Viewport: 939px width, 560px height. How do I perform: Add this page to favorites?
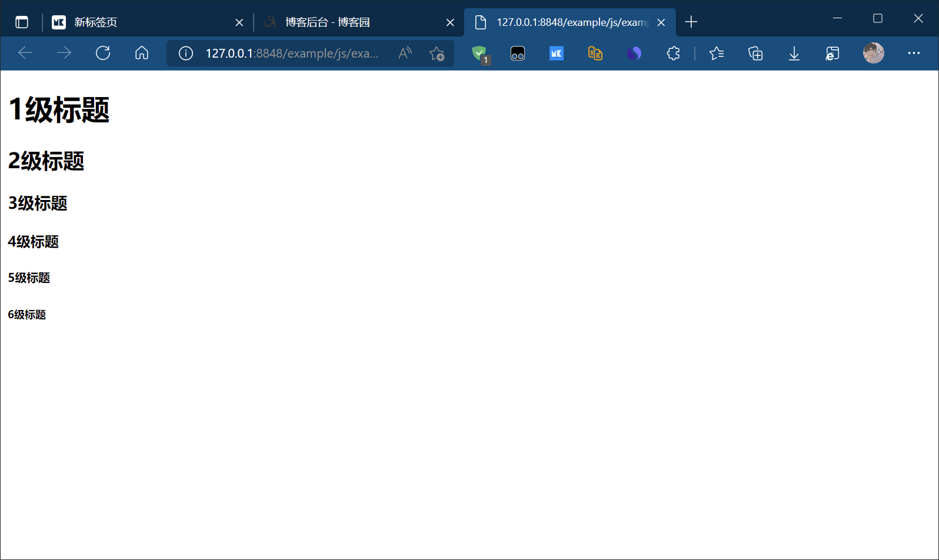click(437, 54)
